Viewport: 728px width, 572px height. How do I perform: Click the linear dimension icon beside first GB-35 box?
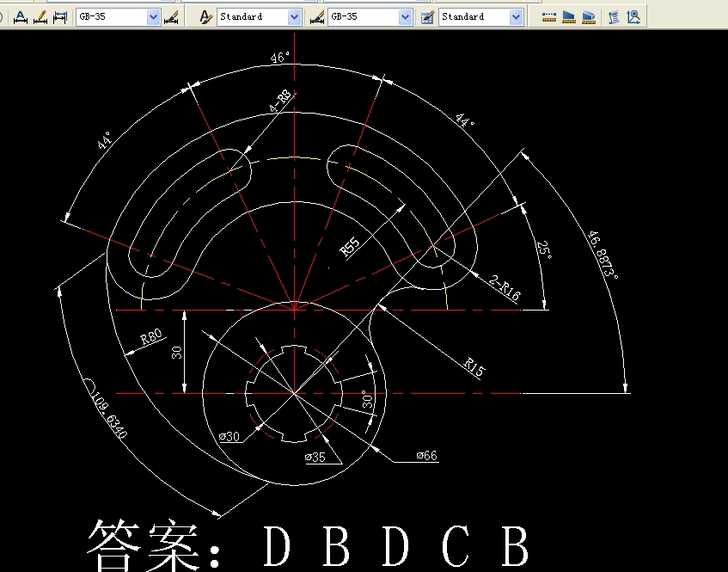(60, 17)
